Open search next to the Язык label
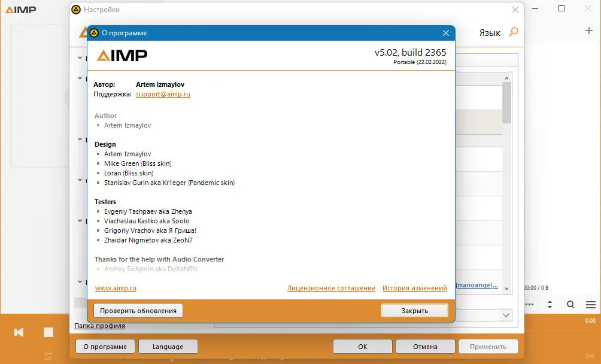This screenshot has height=364, width=601. (x=514, y=32)
